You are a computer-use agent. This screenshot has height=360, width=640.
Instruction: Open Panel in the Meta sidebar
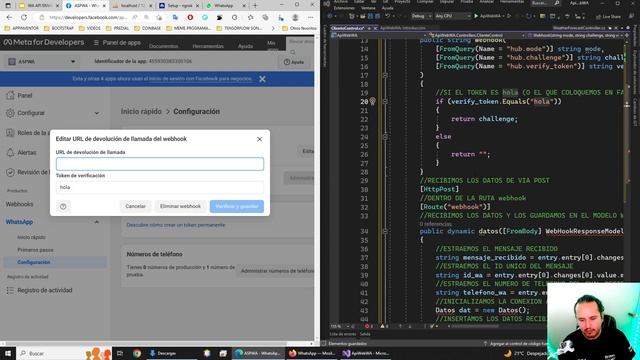pos(24,96)
